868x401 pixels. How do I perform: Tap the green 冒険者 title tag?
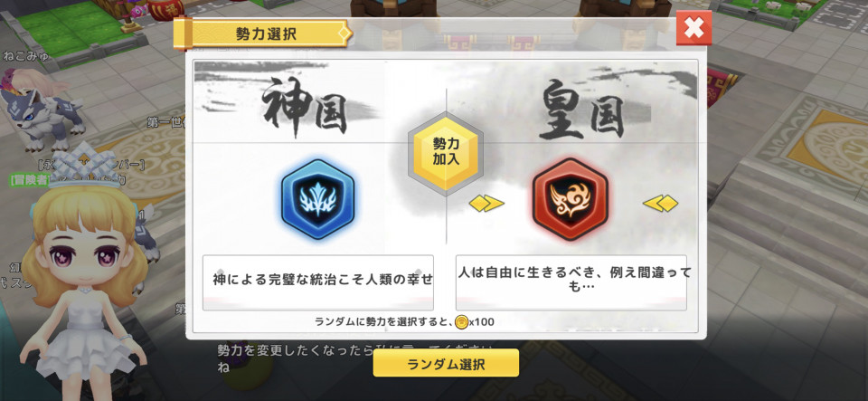29,178
